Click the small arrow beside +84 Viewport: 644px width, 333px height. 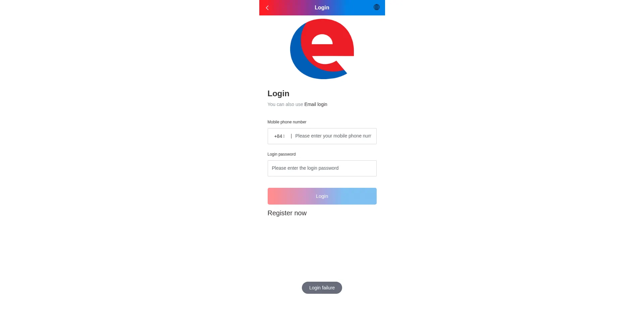pyautogui.click(x=284, y=136)
